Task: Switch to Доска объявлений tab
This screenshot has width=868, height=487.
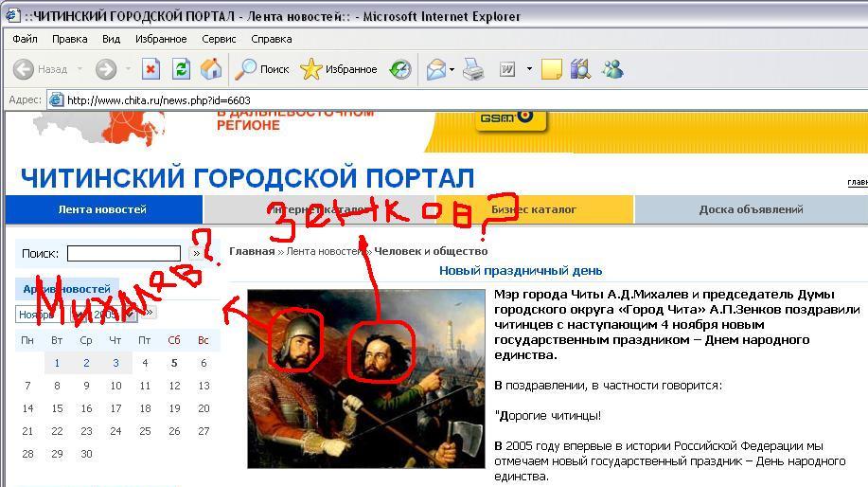Action: tap(752, 209)
